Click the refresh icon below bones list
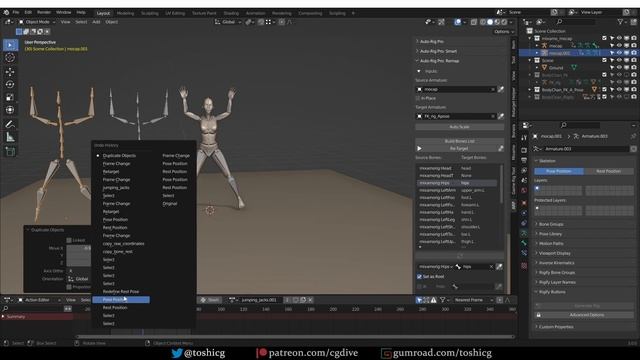Image resolution: width=640 pixels, height=360 pixels. (x=460, y=256)
